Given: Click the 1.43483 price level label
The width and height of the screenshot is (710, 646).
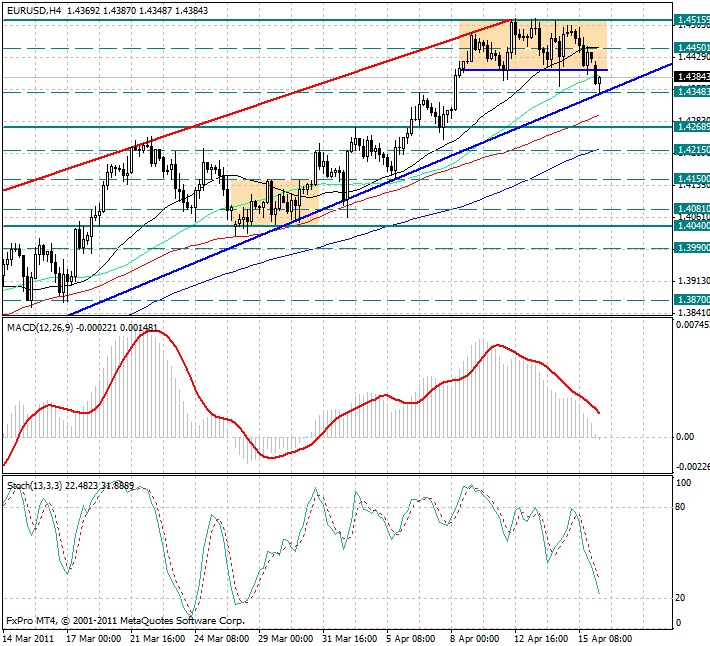Looking at the screenshot, I should pyautogui.click(x=691, y=91).
